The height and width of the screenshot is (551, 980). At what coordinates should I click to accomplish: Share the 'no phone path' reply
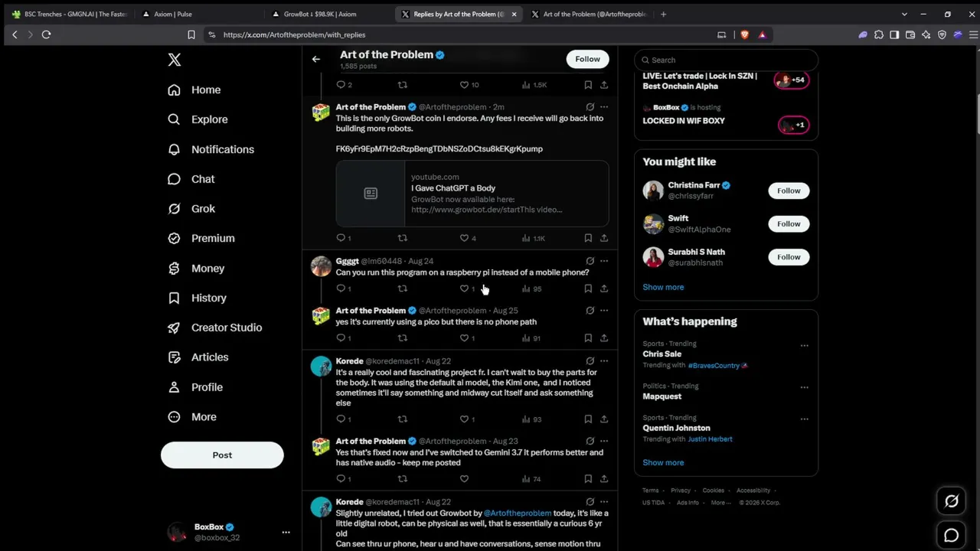tap(604, 338)
